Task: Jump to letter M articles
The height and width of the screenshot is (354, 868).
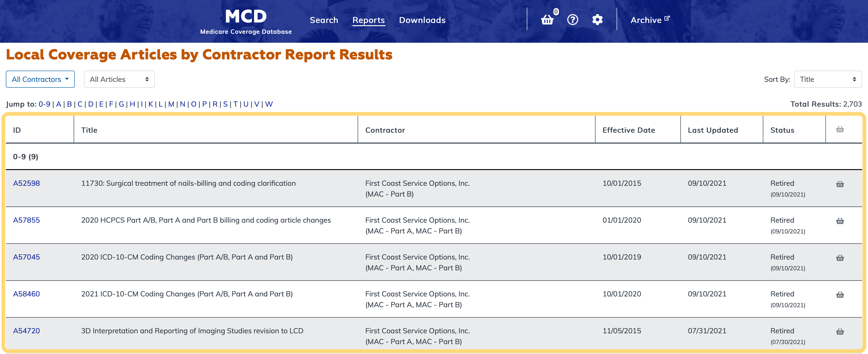Action: click(171, 104)
